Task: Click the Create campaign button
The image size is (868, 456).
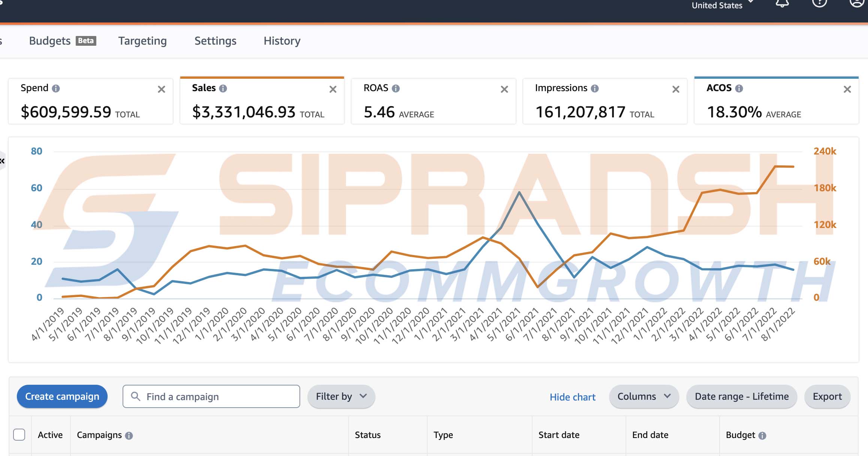Action: pyautogui.click(x=62, y=396)
